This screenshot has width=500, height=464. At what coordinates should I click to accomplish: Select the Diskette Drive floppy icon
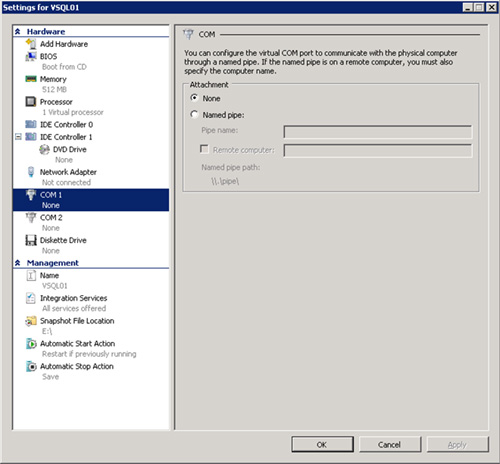(x=31, y=240)
